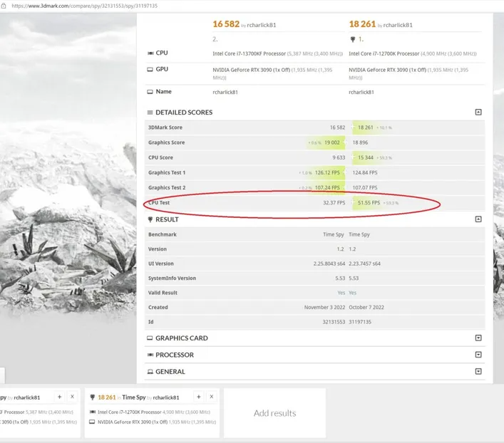Click result Id 32131553
The image size is (504, 443).
334,322
